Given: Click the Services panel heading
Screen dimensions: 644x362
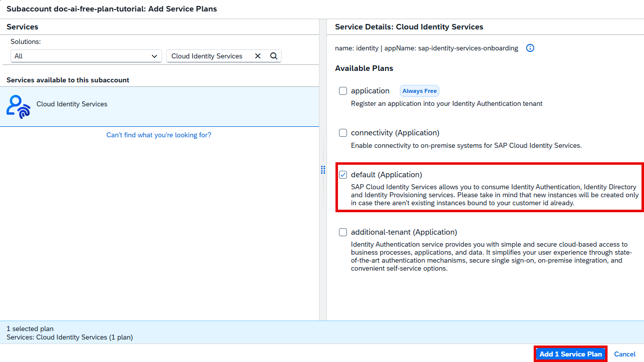Looking at the screenshot, I should pyautogui.click(x=22, y=26).
